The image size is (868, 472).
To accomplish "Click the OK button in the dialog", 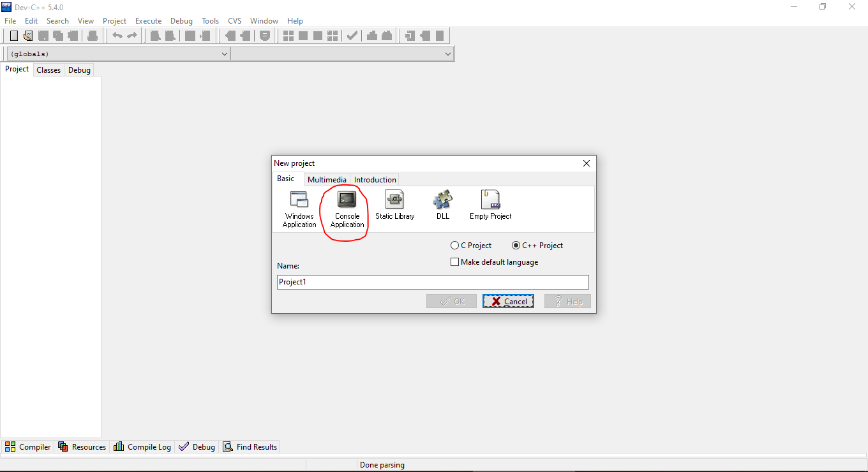I will (451, 301).
